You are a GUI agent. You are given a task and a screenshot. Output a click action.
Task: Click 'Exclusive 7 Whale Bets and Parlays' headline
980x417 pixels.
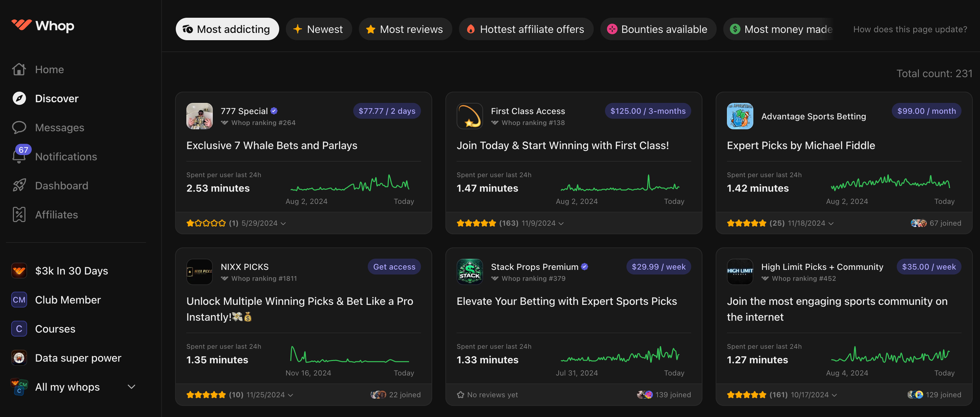[x=272, y=145]
